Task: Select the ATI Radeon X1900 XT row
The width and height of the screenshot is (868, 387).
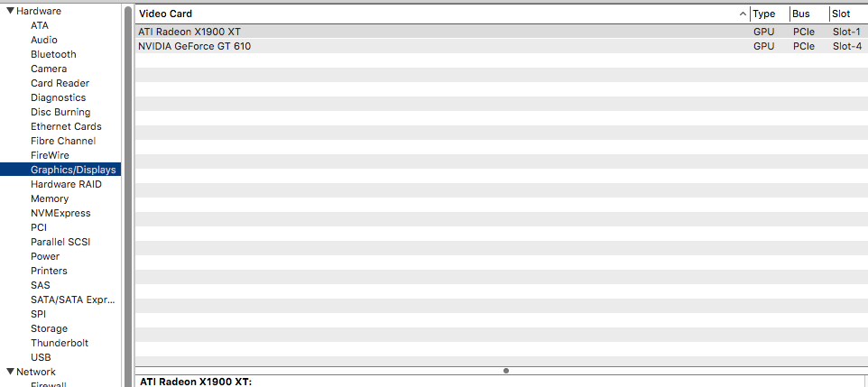Action: 502,32
